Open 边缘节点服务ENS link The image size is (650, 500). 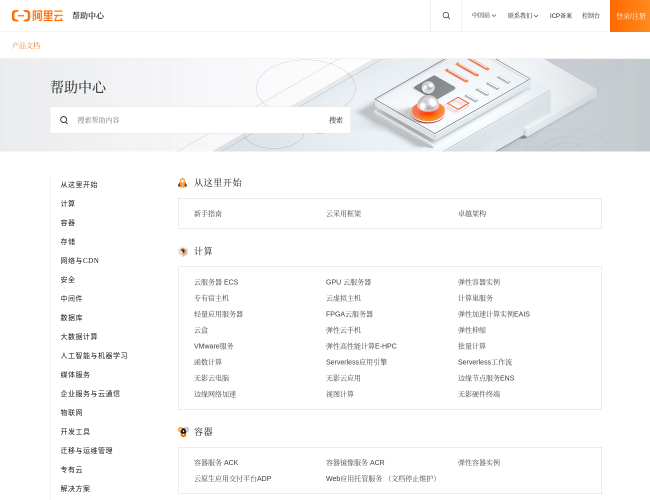pyautogui.click(x=486, y=378)
